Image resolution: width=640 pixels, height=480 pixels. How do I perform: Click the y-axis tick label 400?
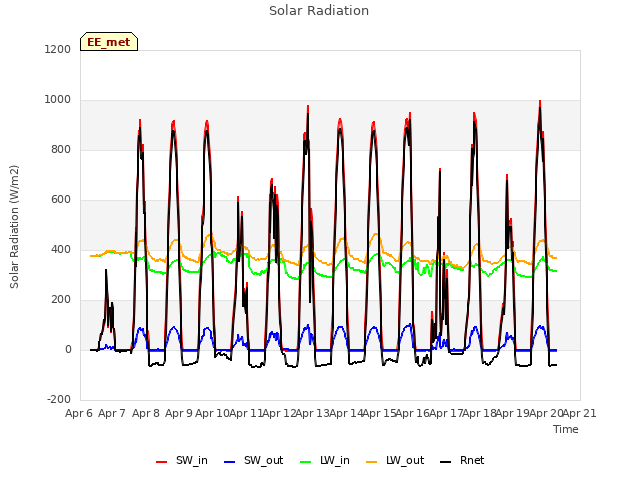tap(61, 250)
